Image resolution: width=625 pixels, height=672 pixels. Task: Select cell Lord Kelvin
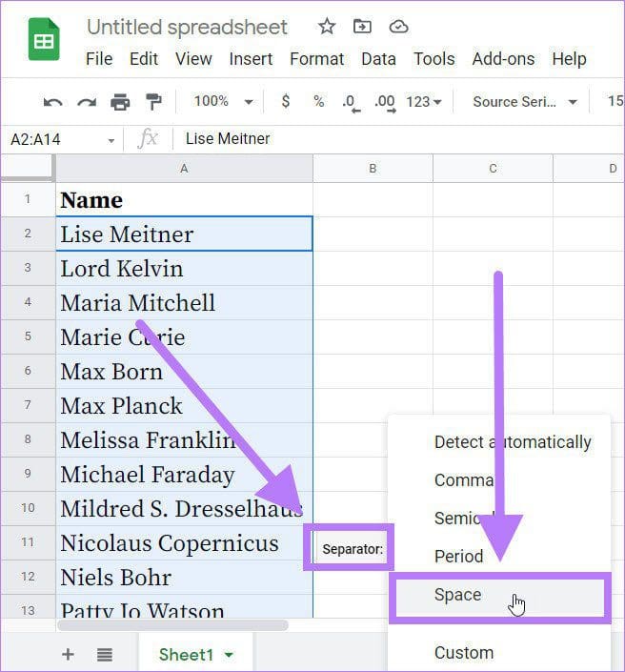click(x=184, y=268)
